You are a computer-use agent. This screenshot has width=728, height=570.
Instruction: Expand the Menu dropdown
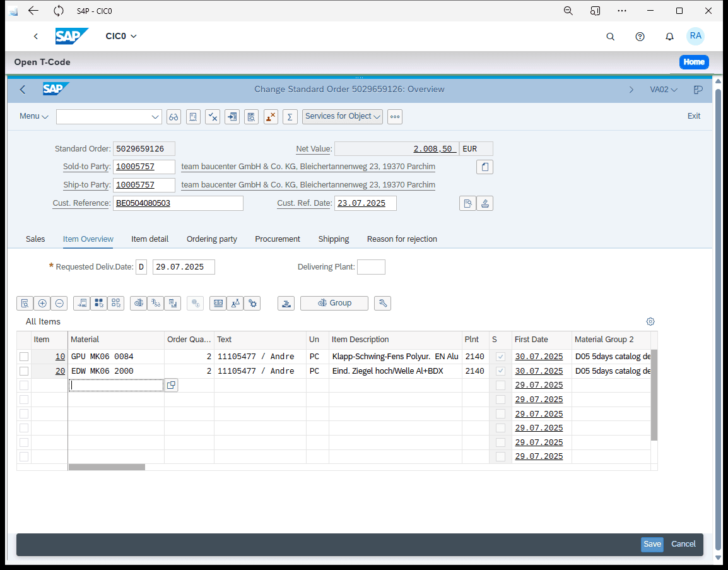(x=34, y=116)
